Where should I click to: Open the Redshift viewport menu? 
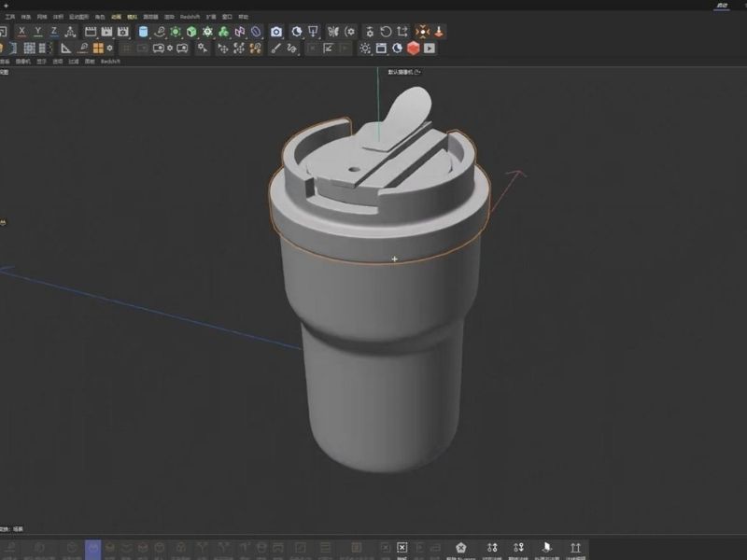(x=110, y=62)
